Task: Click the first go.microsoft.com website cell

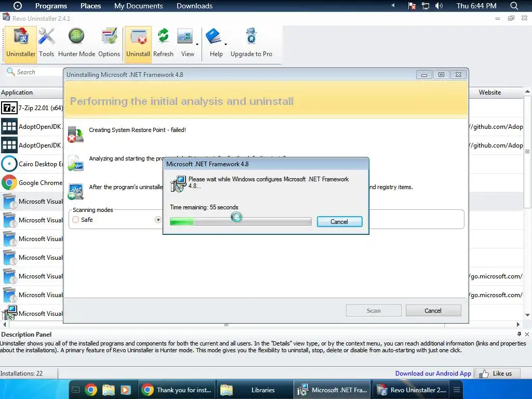Action: (496, 276)
